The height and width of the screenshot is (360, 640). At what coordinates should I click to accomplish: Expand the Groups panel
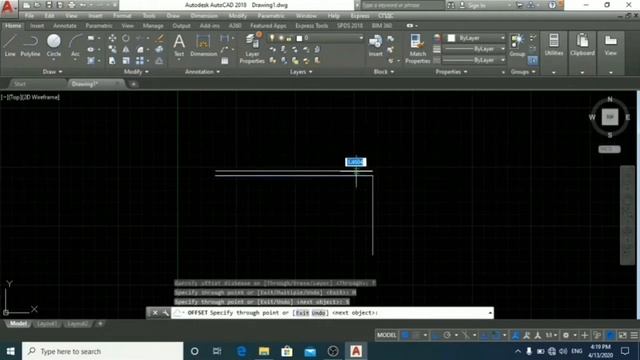[x=523, y=72]
